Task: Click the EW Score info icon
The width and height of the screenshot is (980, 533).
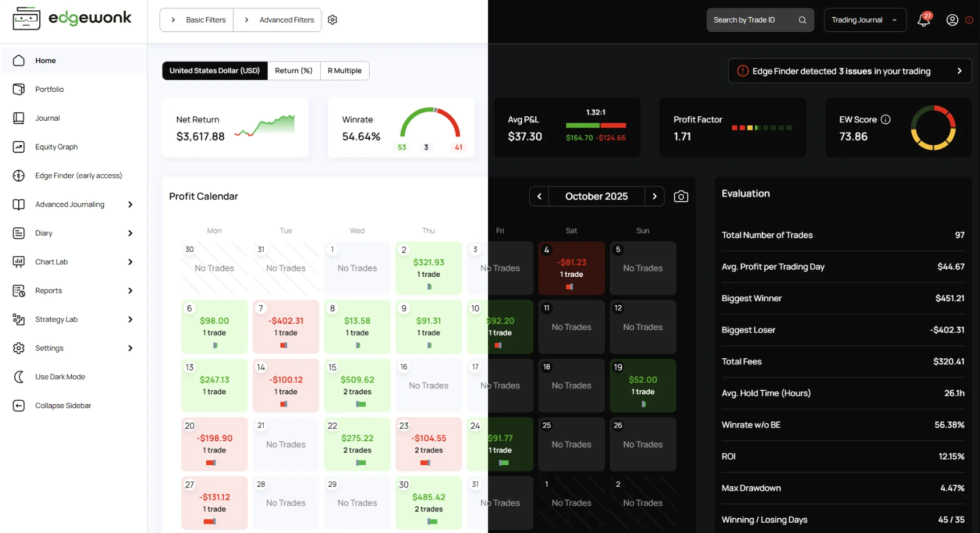Action: (885, 120)
